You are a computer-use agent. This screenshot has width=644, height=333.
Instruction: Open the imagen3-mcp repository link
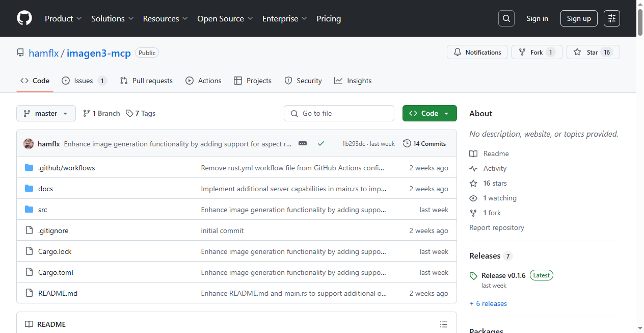(x=99, y=53)
